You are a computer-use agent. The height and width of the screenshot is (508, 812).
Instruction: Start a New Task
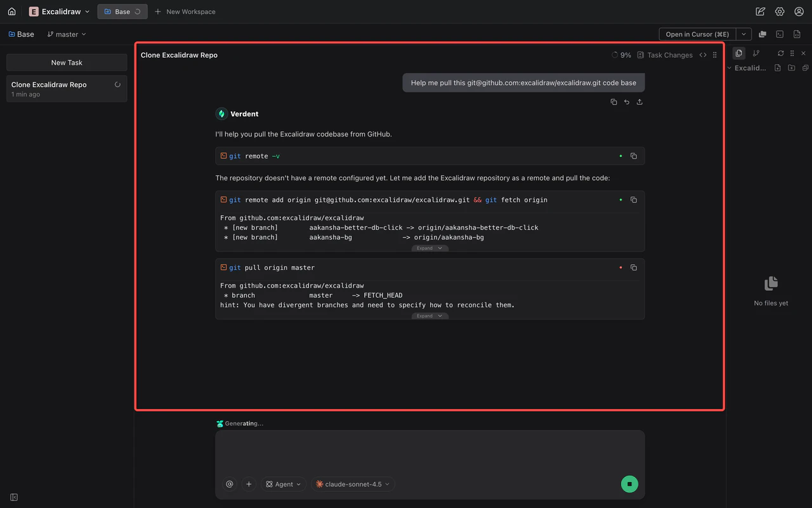[67, 62]
